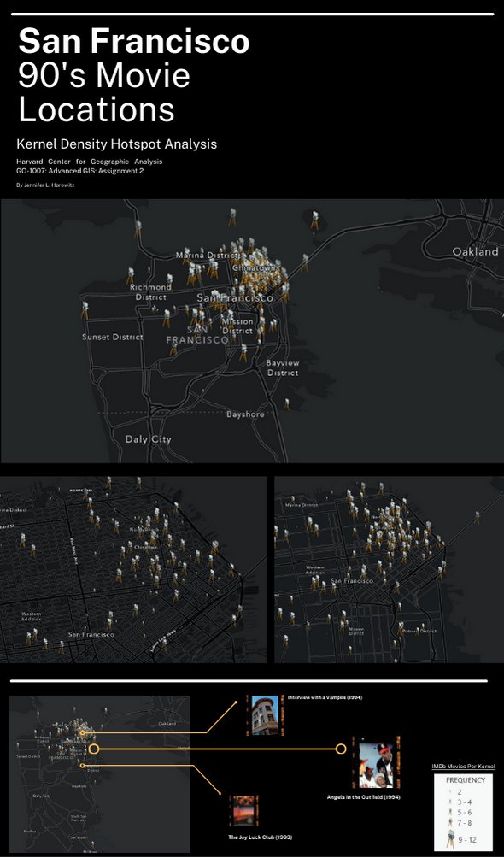Click the '9 - 12' legend entry text

pyautogui.click(x=467, y=840)
